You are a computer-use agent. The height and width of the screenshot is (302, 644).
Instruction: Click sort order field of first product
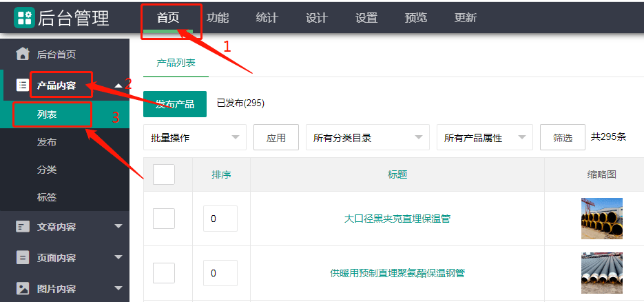(x=220, y=219)
